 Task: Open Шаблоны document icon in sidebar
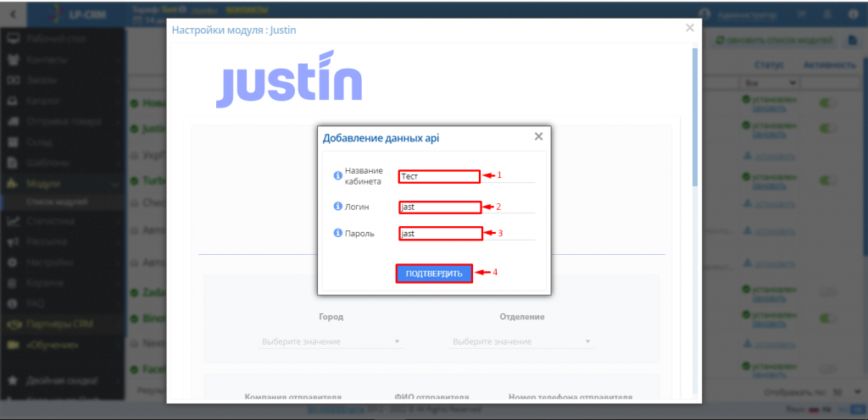point(14,163)
